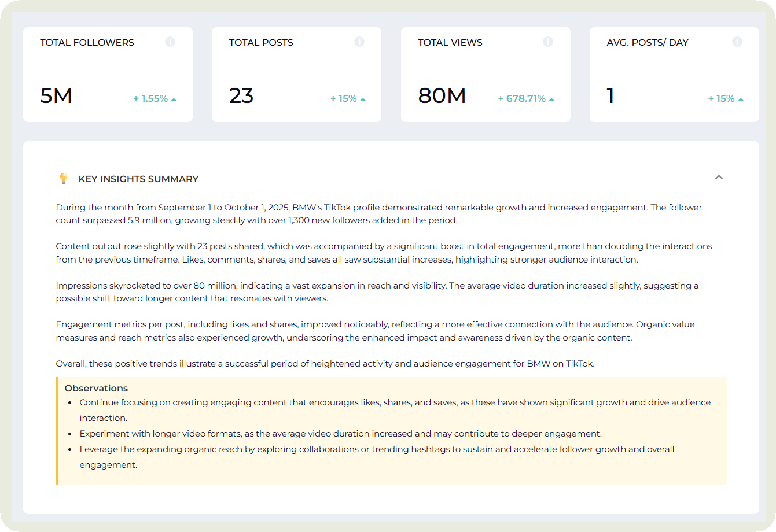The image size is (776, 532).
Task: Click the +678.71% views growth percentage
Action: tap(522, 99)
